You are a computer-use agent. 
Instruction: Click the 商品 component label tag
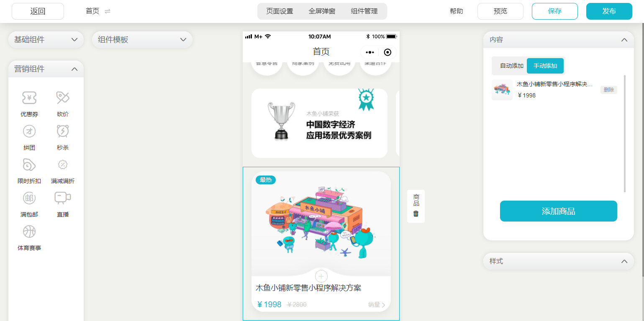[416, 200]
